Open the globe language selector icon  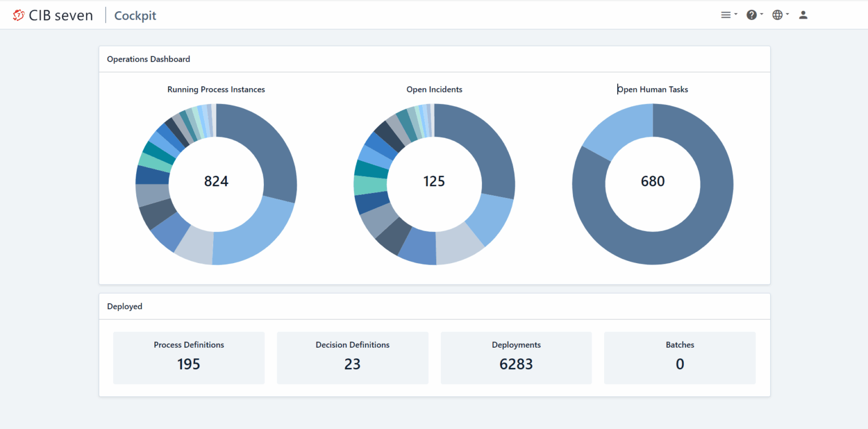[778, 15]
